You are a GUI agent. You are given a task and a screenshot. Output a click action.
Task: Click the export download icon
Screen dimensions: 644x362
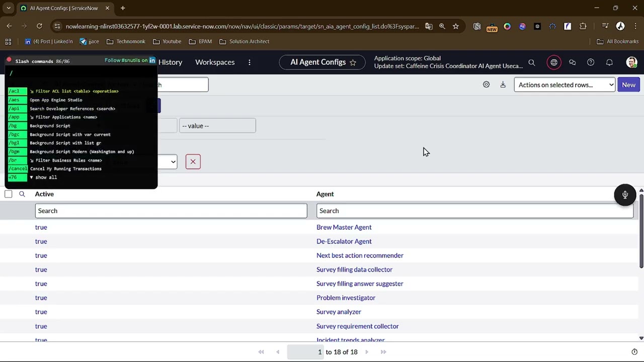pyautogui.click(x=503, y=84)
